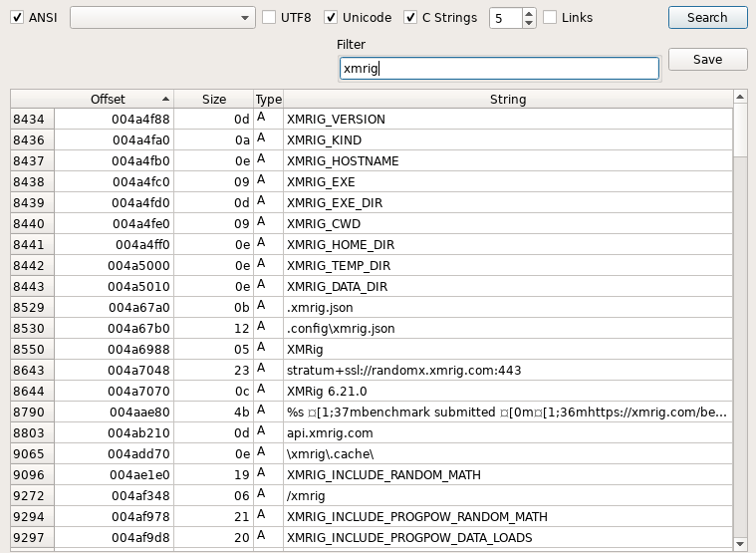Sort by the String column header
756x553 pixels.
coord(508,100)
